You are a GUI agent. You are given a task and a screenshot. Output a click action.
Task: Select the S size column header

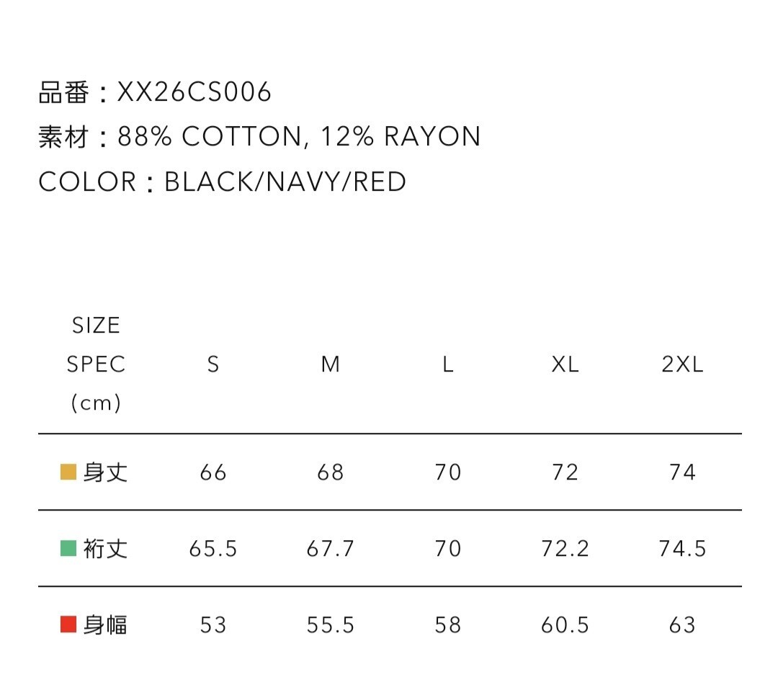point(213,365)
